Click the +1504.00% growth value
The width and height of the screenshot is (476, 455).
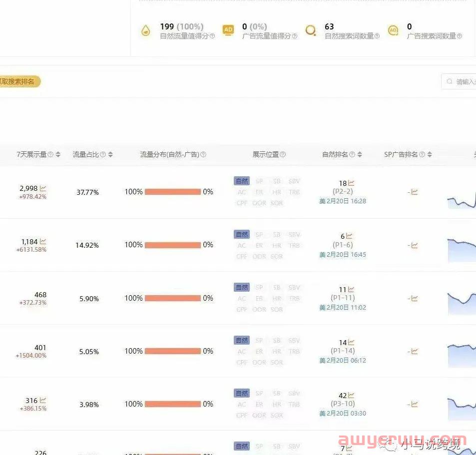pos(31,356)
